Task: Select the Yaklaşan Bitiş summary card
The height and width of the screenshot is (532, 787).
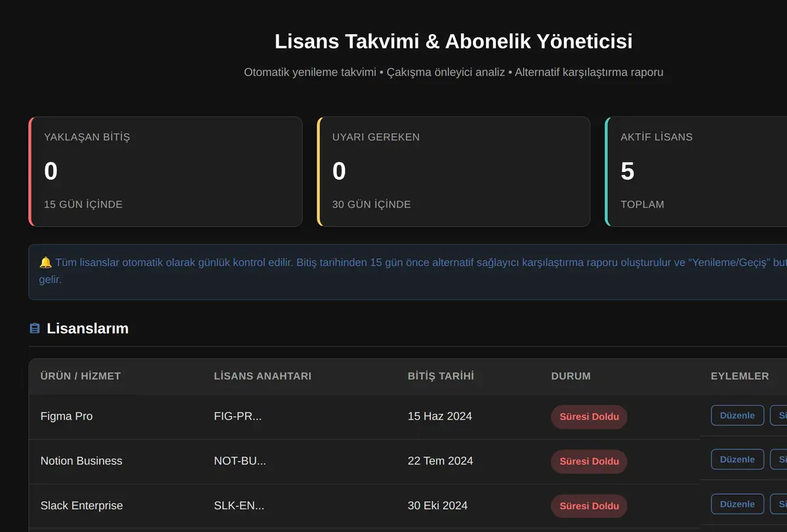Action: click(165, 172)
